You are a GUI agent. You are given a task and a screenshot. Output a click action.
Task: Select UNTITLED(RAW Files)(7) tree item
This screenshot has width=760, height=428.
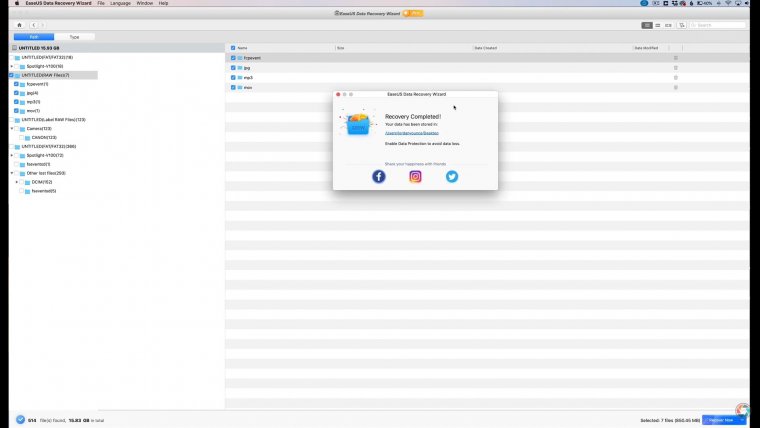click(x=46, y=75)
